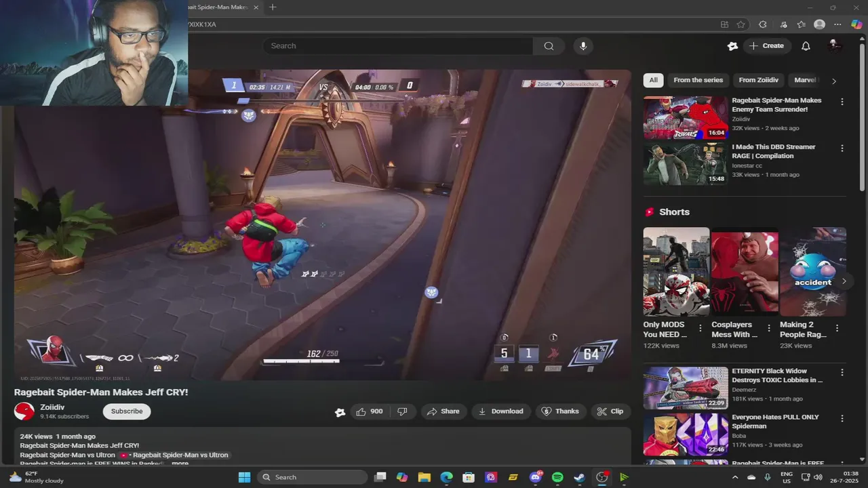Dislike the video with thumbs down
This screenshot has width=868, height=488.
402,411
